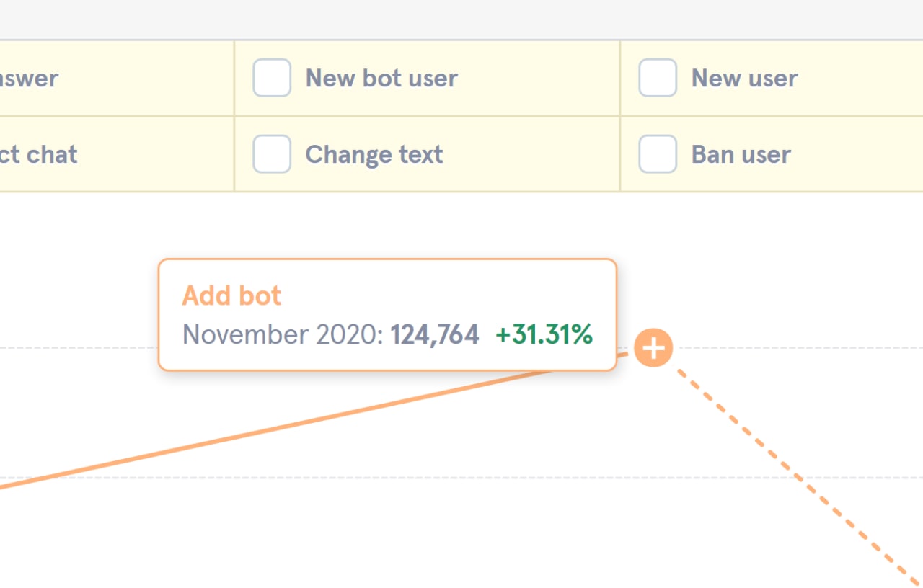Click the lower dashed horizontal gridline
923x588 pixels.
point(461,478)
